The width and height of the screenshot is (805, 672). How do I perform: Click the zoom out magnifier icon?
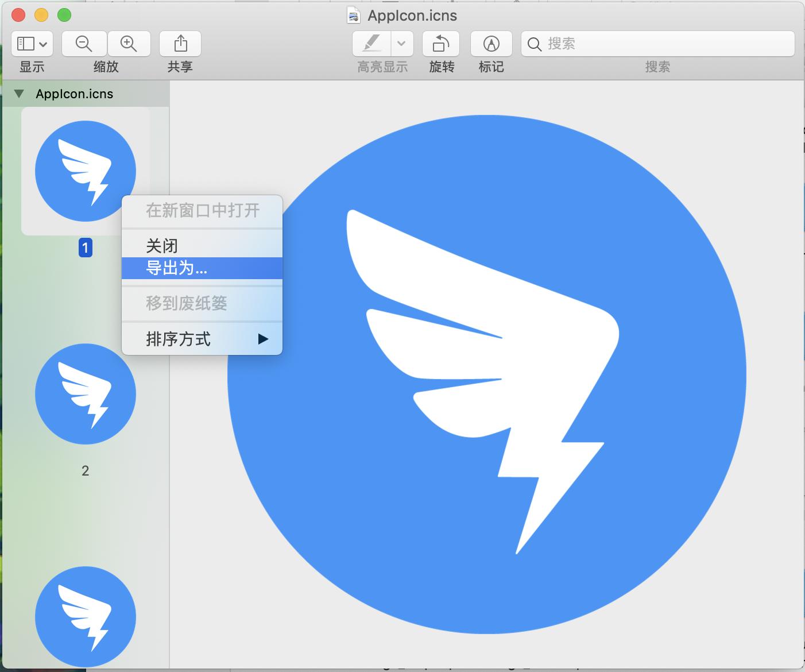coord(84,44)
